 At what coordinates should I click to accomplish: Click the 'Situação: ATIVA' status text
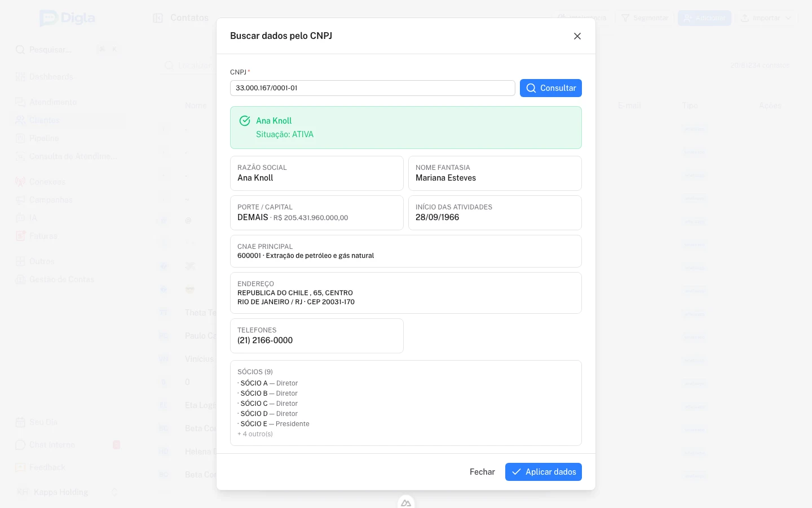285,134
